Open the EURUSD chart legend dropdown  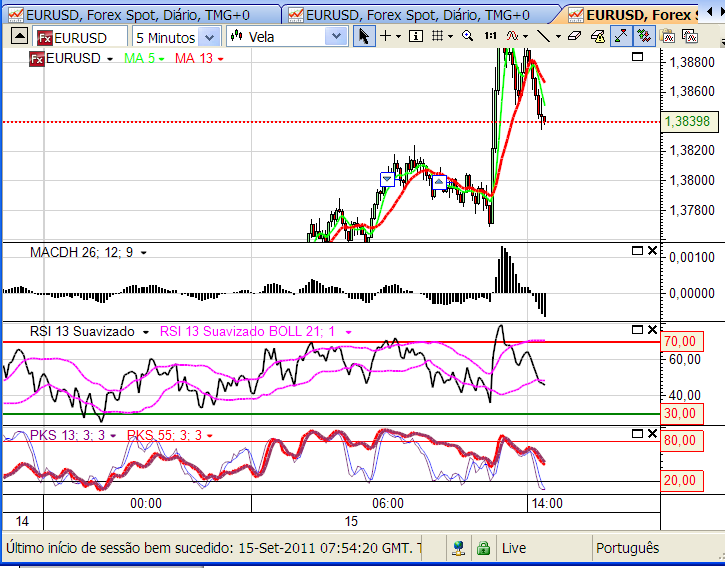110,59
